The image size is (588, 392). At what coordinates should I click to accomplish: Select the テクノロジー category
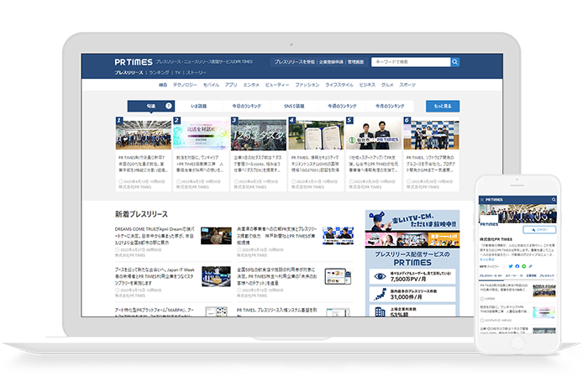pyautogui.click(x=185, y=85)
